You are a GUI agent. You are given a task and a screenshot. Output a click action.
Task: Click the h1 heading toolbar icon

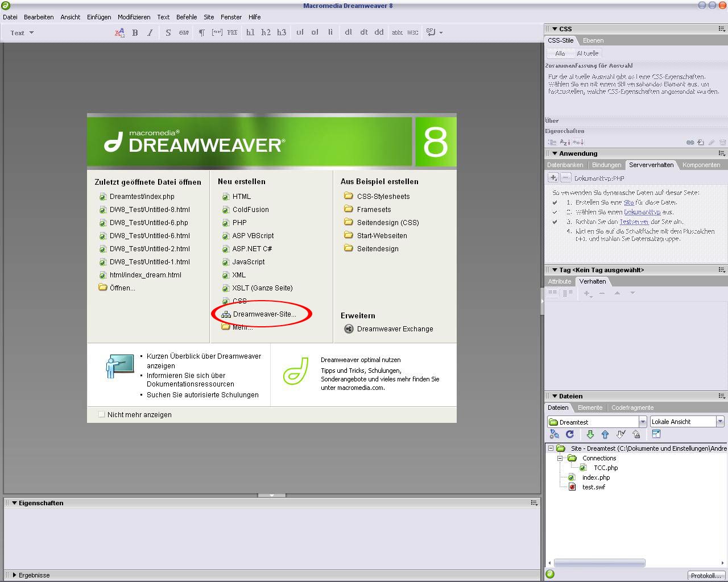pos(250,32)
